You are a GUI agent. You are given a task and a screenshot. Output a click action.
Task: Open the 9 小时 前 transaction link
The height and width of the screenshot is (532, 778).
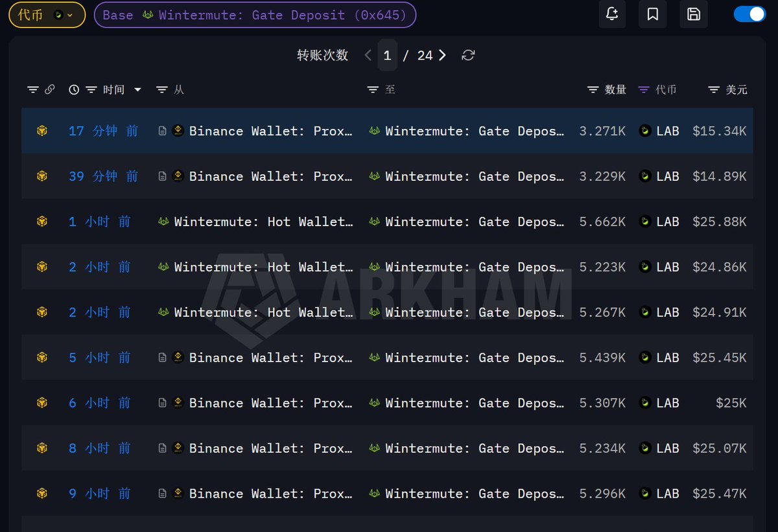pos(99,494)
